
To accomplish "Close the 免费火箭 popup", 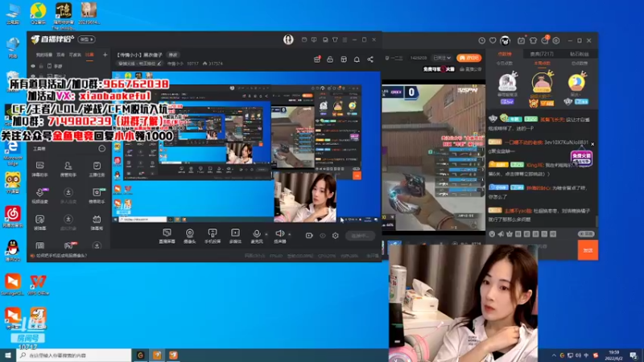I will (x=592, y=144).
